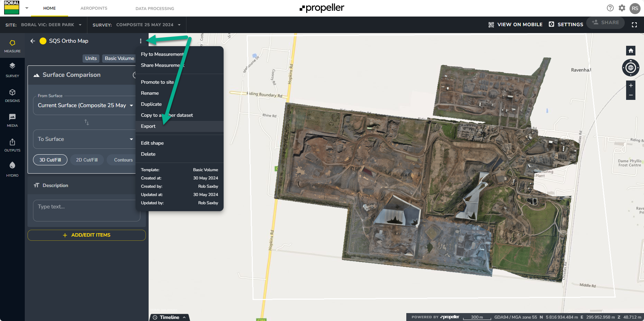Select Export in the context menu
The image size is (644, 321).
click(180, 126)
